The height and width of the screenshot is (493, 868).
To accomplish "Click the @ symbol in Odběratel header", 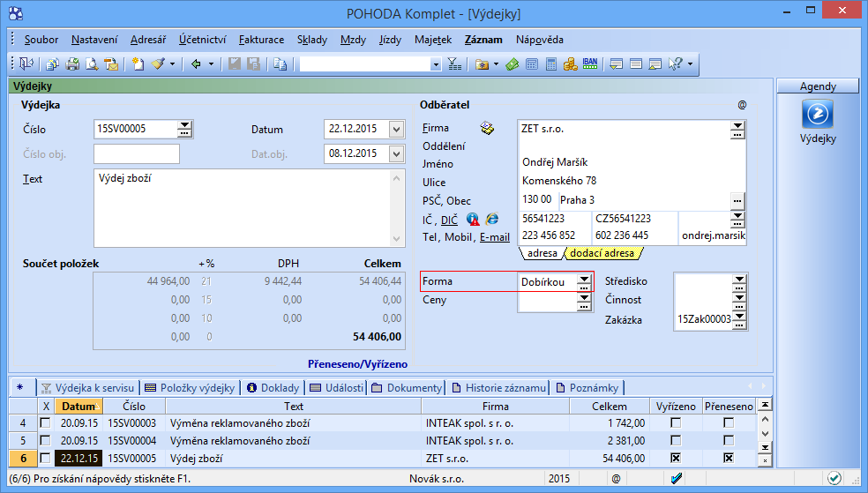I will (742, 105).
